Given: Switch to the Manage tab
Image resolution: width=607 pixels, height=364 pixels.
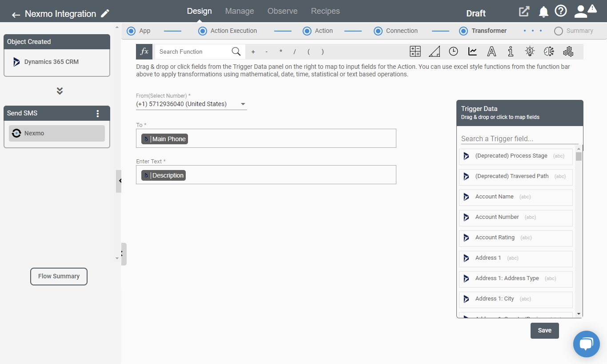Looking at the screenshot, I should [240, 11].
